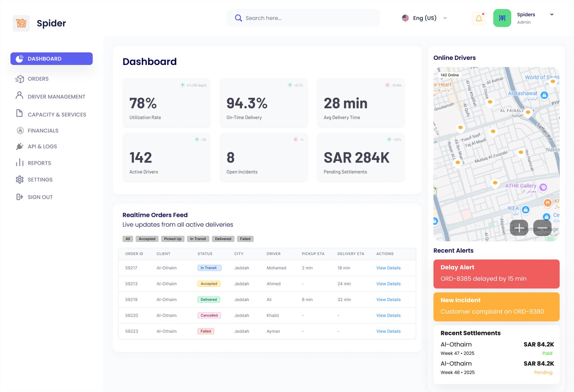
Task: View details for order 59217
Action: point(388,268)
